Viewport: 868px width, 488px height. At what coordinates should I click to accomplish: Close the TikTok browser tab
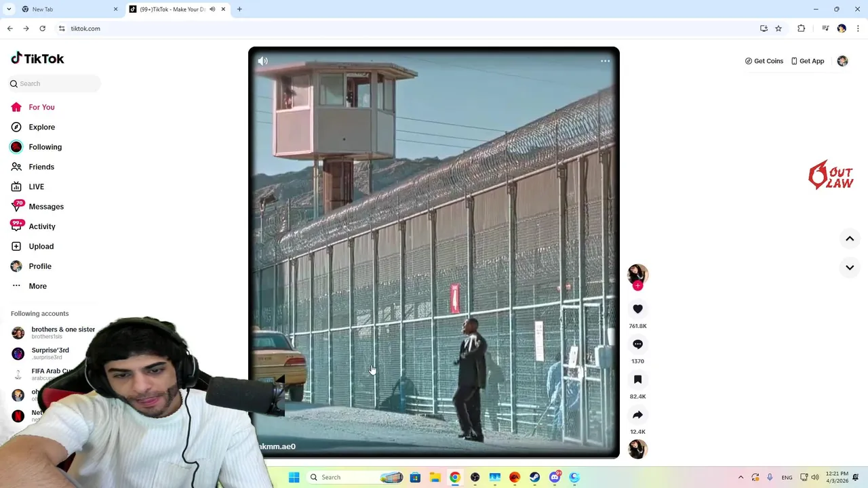coord(223,9)
